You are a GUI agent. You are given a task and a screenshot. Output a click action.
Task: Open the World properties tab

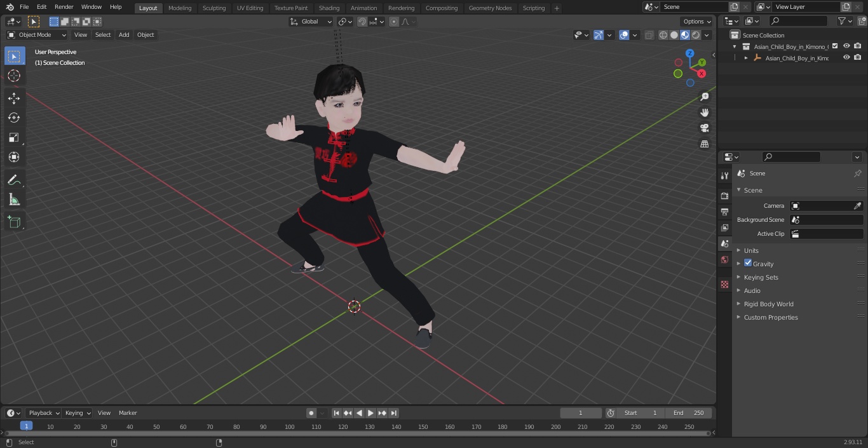coord(724,260)
